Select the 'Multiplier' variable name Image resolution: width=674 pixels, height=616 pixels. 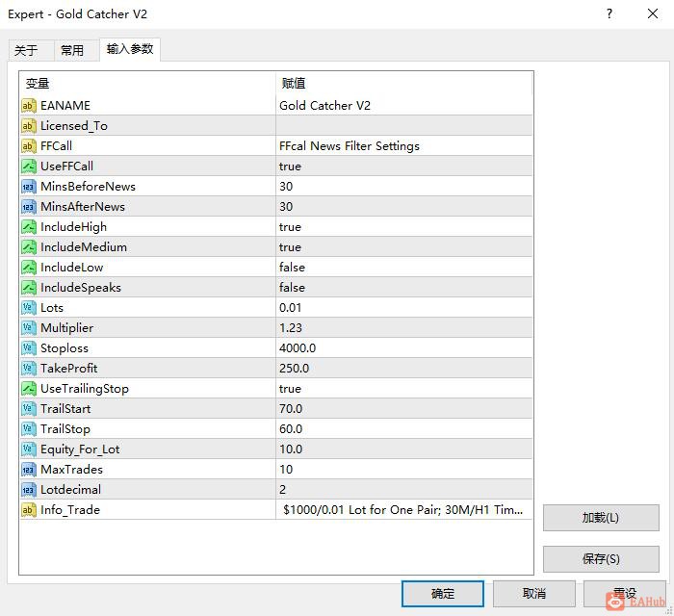[x=66, y=328]
